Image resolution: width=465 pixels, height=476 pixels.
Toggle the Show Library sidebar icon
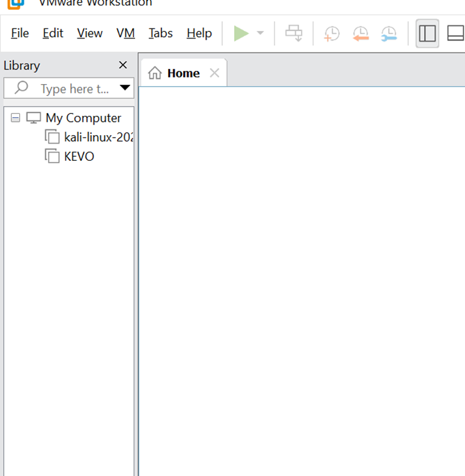[x=427, y=33]
